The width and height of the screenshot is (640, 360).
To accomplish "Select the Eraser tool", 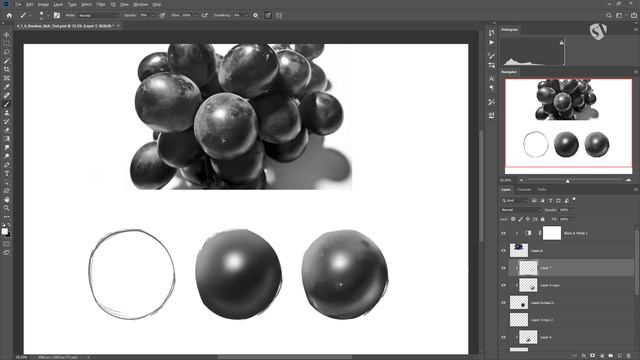I will click(x=7, y=130).
